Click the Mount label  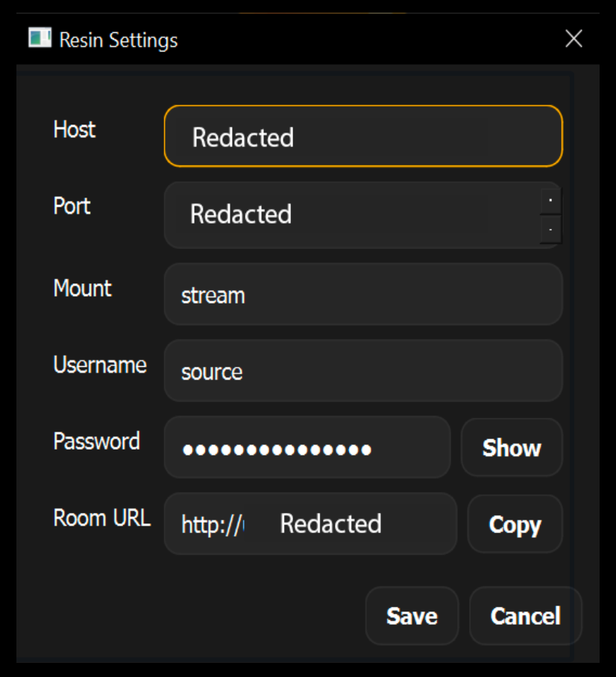click(83, 288)
